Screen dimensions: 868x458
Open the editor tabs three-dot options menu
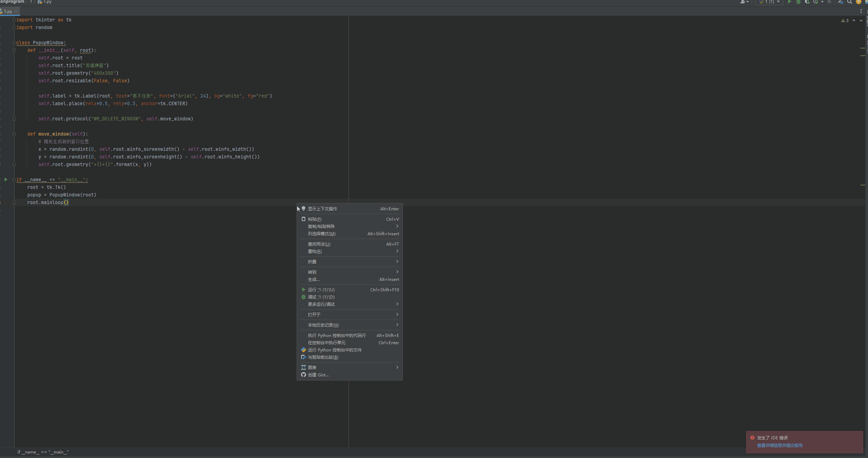click(x=861, y=11)
